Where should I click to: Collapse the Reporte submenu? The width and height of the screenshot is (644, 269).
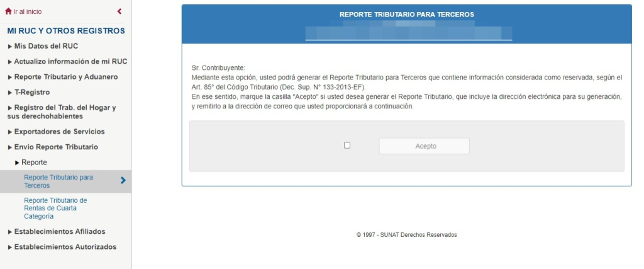click(34, 163)
